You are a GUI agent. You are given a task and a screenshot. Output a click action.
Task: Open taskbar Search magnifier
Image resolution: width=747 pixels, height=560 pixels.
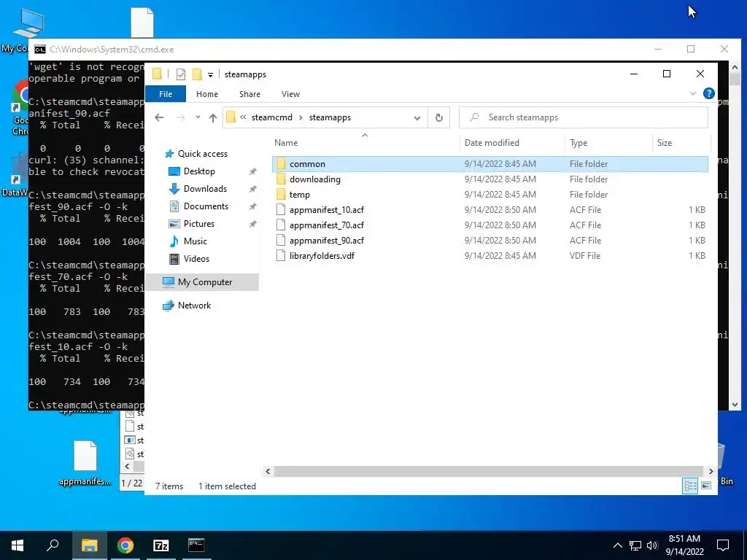(x=53, y=545)
